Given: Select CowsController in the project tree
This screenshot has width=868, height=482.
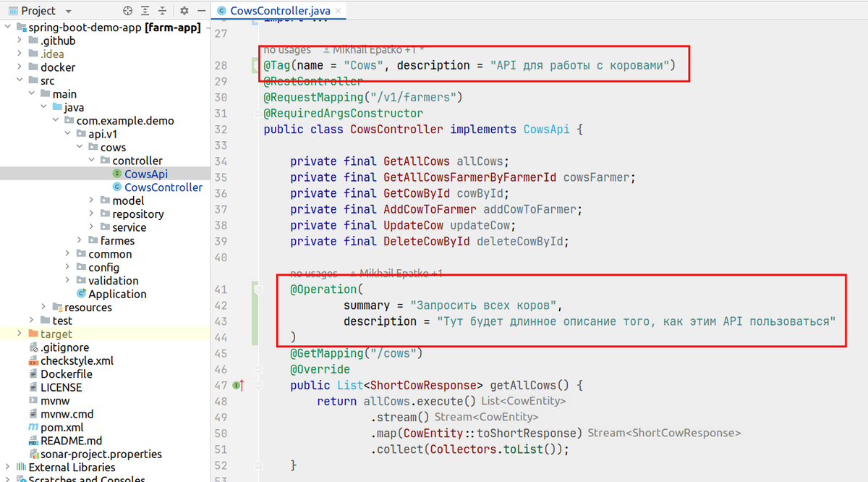Looking at the screenshot, I should 163,187.
